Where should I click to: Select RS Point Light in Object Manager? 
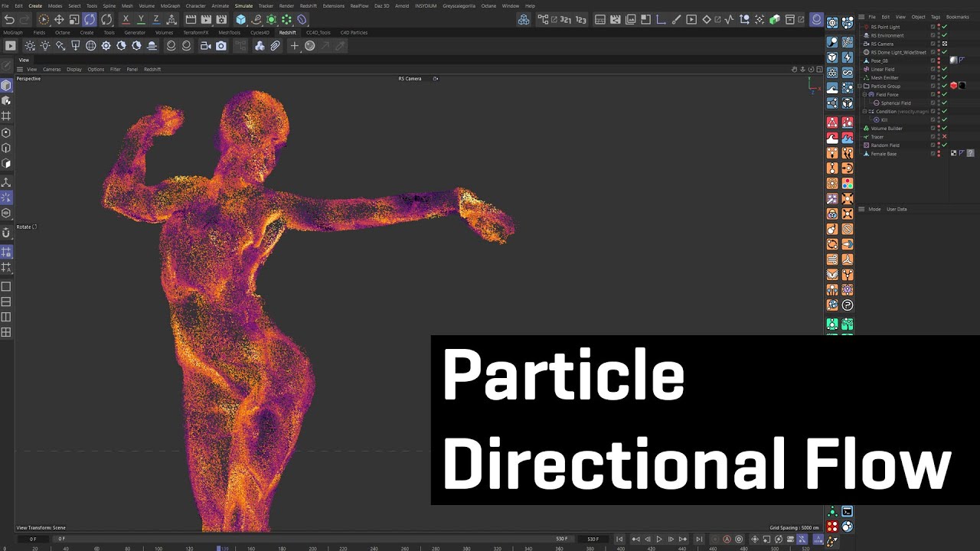(x=885, y=27)
